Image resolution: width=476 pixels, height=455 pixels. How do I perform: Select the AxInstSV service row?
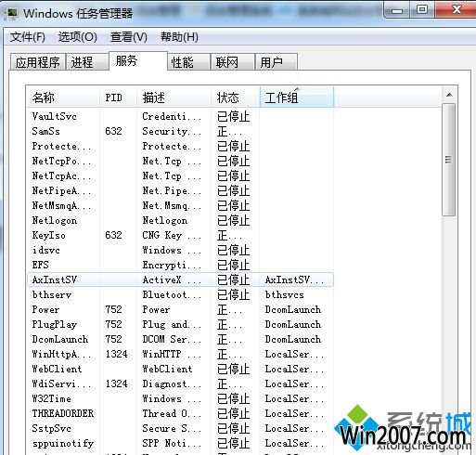(x=180, y=279)
